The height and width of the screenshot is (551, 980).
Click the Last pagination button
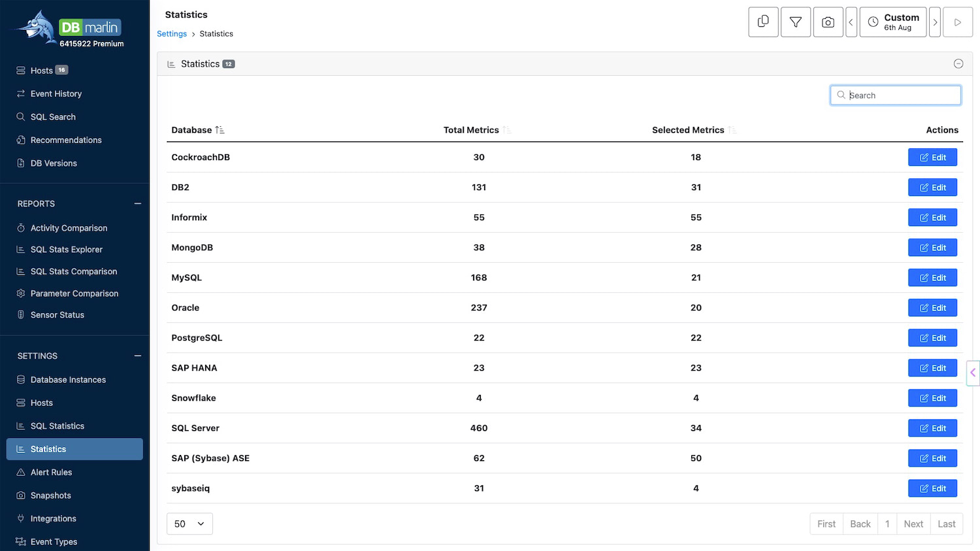(947, 524)
